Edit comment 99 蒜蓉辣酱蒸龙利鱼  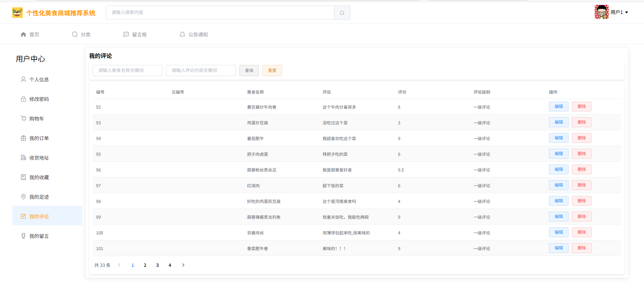[559, 217]
